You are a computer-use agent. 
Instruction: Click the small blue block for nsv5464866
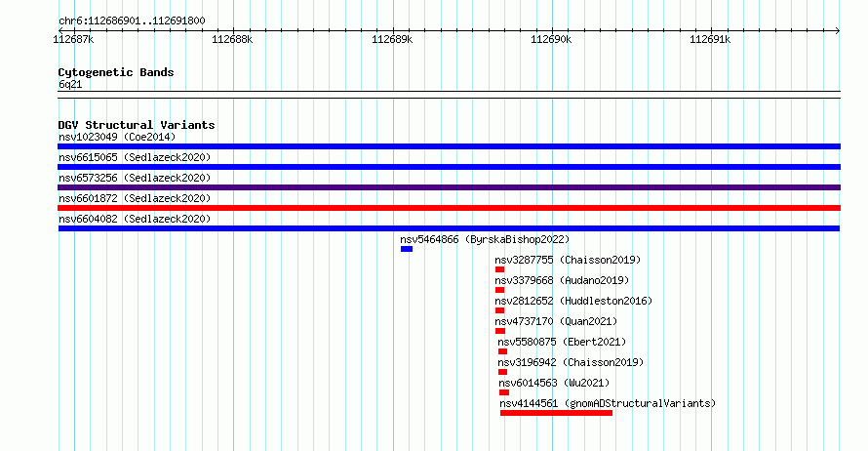click(x=407, y=249)
